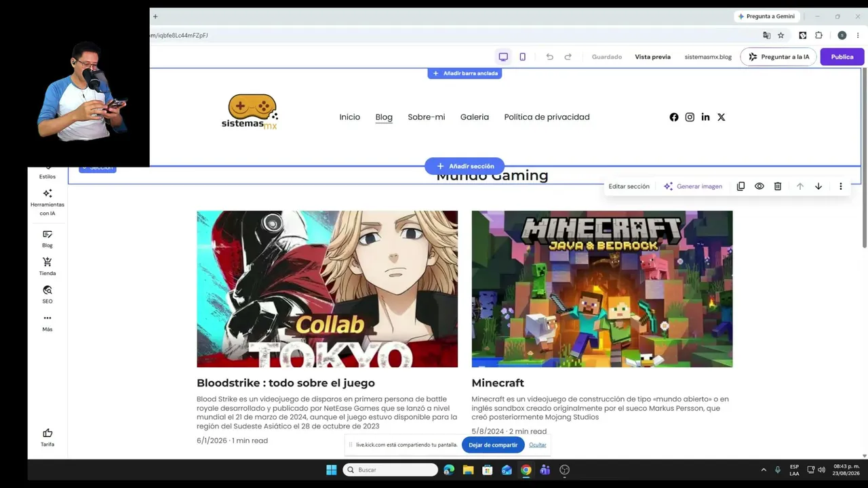The width and height of the screenshot is (868, 488).
Task: Open Microsoft Teams from the taskbar
Action: click(545, 470)
